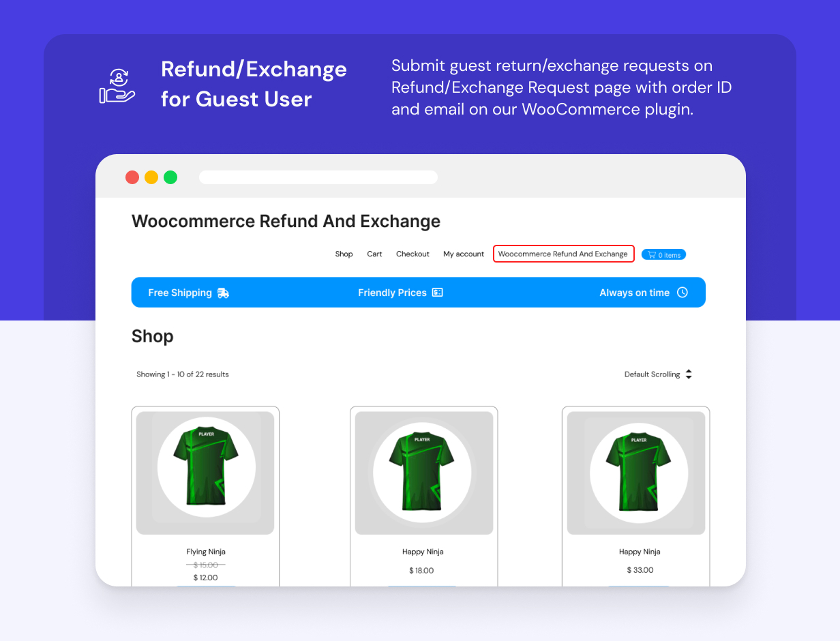Click the Flying Ninja product title
The image size is (840, 641).
click(205, 552)
